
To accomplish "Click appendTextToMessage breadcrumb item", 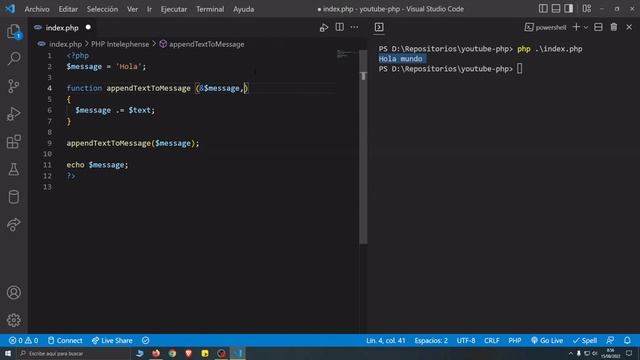I will [207, 44].
